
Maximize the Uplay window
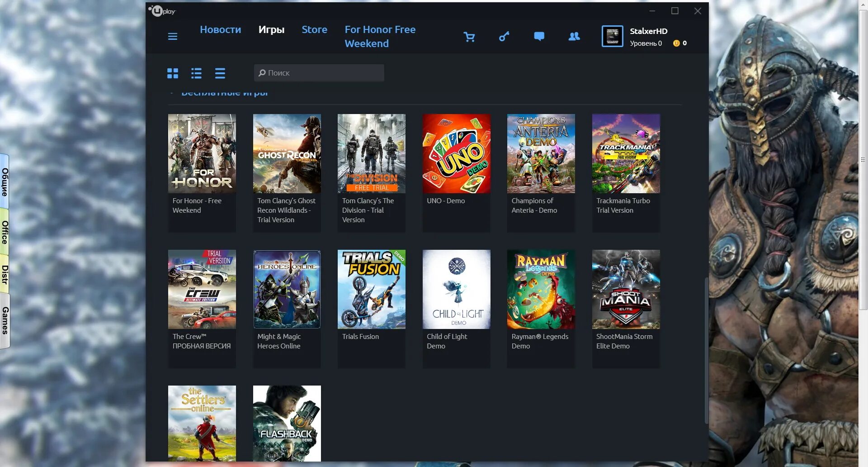(675, 11)
